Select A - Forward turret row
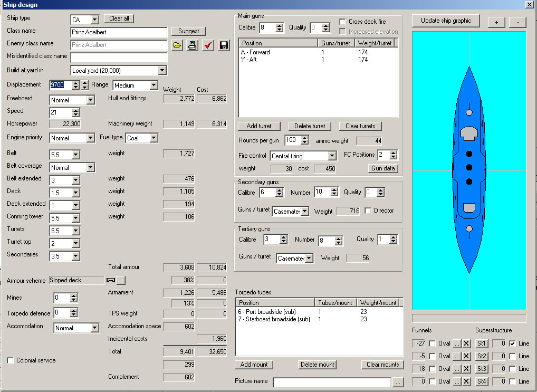 pyautogui.click(x=318, y=52)
